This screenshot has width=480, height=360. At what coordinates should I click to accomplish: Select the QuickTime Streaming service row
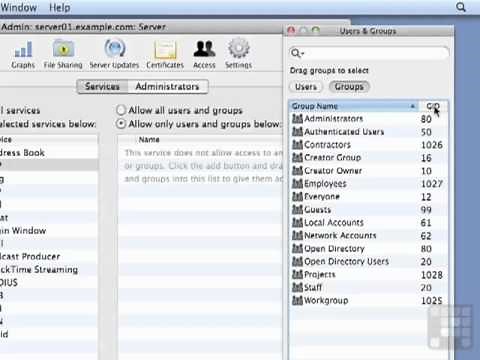49,269
